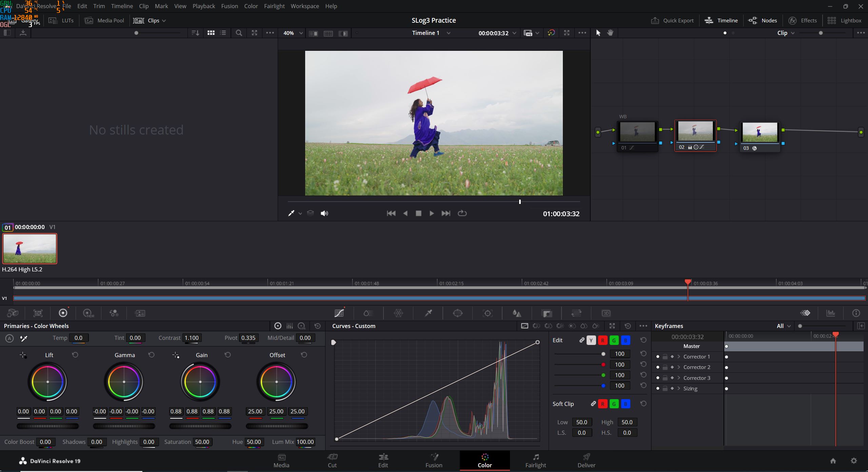Toggle the green curve channel

[614, 340]
